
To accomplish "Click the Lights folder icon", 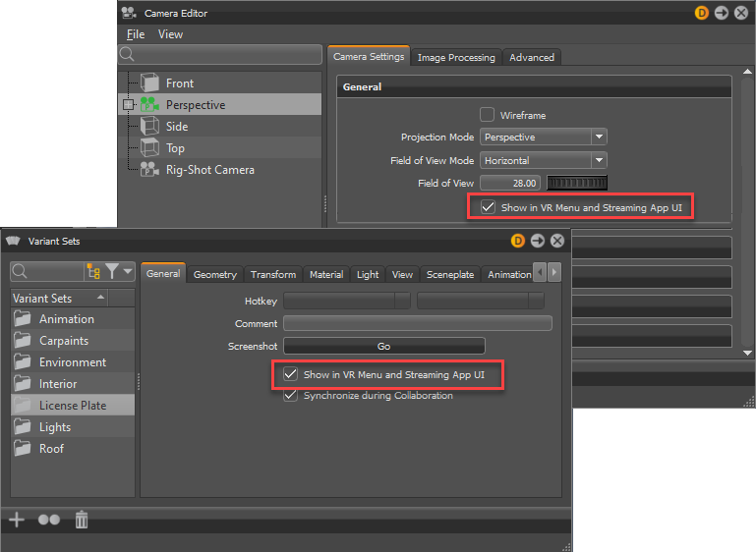I will tap(23, 426).
